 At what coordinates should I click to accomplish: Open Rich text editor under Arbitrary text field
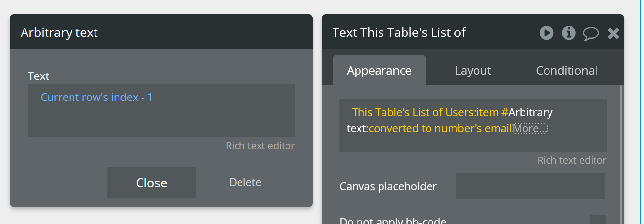(260, 146)
